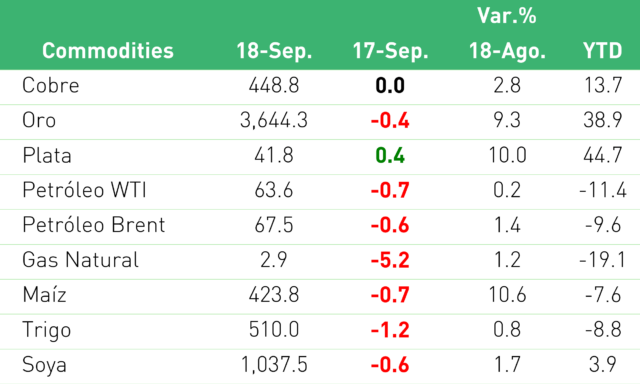The height and width of the screenshot is (384, 640).
Task: Click red -5.2 Gas Natural change
Action: tap(390, 260)
